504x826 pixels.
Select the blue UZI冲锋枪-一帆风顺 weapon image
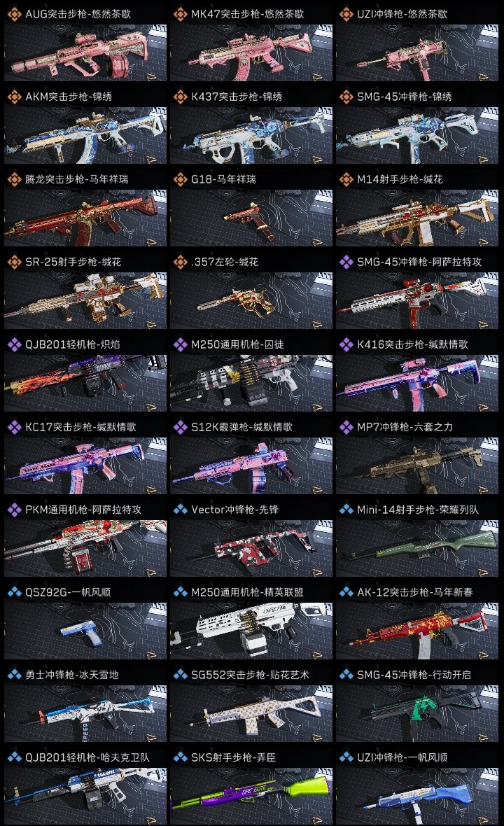pyautogui.click(x=417, y=796)
